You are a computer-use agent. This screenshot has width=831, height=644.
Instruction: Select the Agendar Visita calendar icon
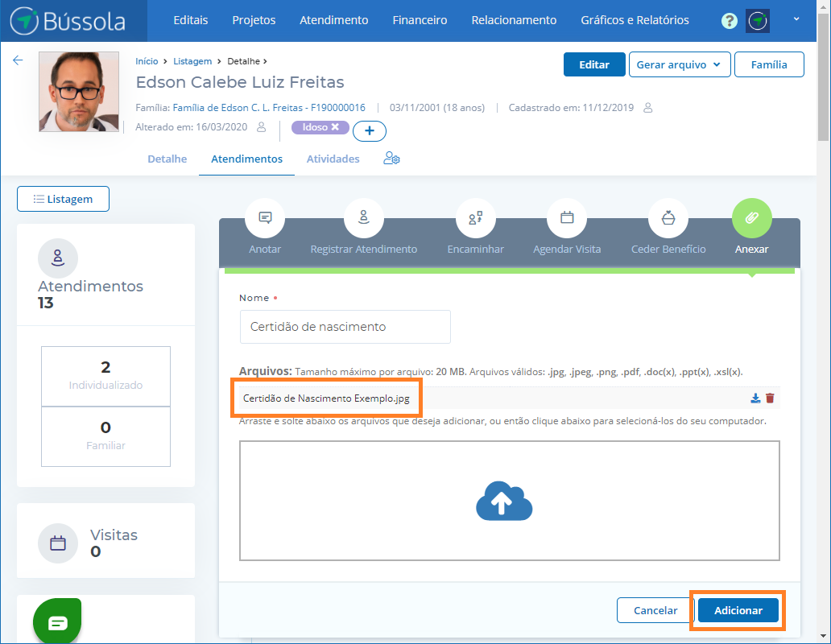567,217
